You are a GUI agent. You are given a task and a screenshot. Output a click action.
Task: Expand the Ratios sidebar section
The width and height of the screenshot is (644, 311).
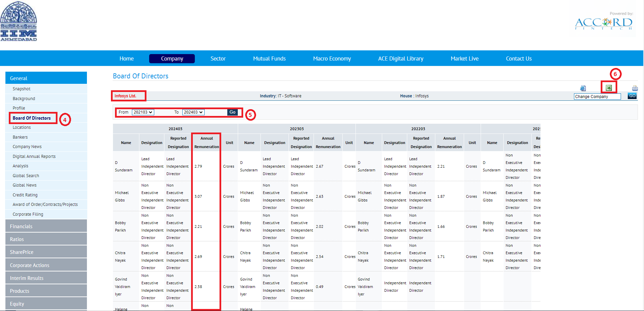pos(46,239)
